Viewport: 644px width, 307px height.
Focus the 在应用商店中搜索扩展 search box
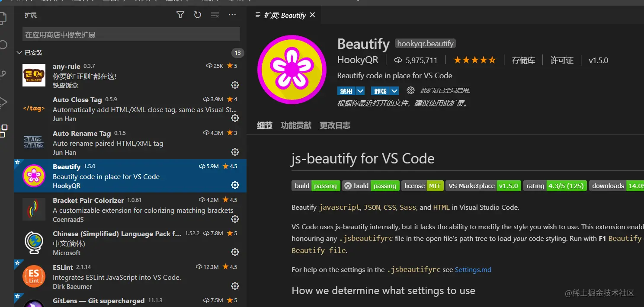131,35
